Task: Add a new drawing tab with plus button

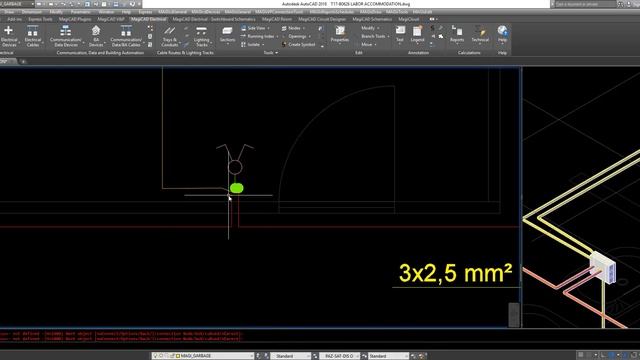Action: pos(23,62)
